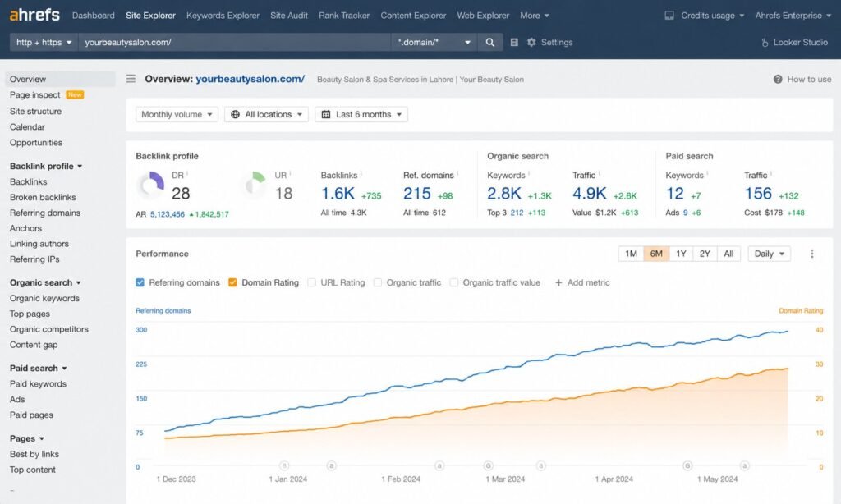
Task: Click the New badge next to Page inspect
Action: (75, 95)
